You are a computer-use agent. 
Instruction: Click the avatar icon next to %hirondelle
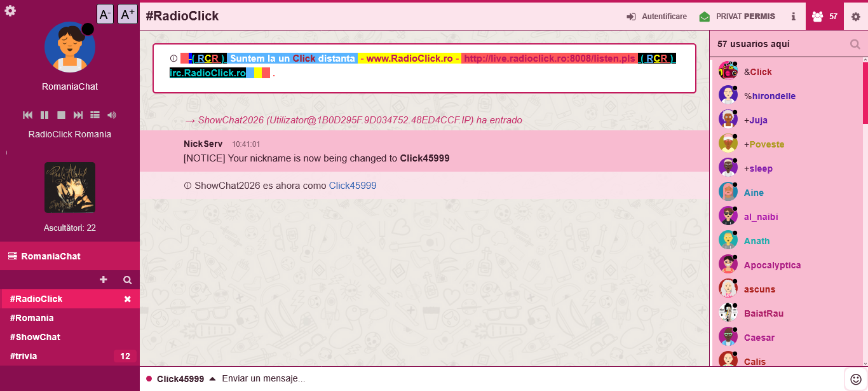pyautogui.click(x=728, y=95)
